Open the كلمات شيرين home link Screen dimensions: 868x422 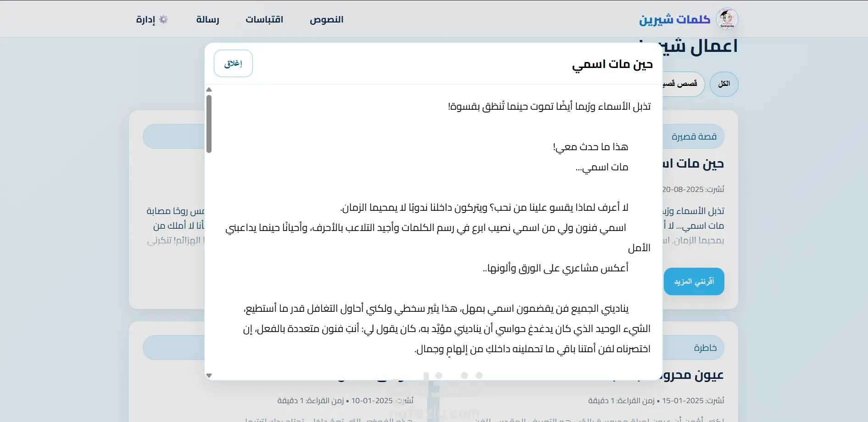click(x=674, y=19)
